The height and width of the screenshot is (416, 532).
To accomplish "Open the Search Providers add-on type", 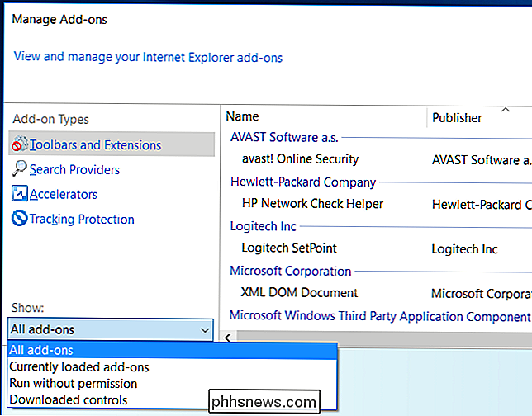I will pos(74,169).
